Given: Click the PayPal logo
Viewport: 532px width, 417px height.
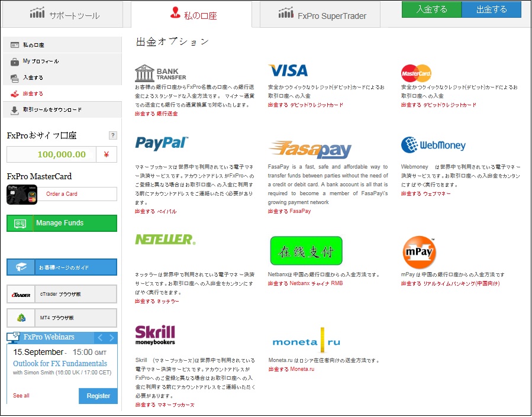Looking at the screenshot, I should pos(162,143).
